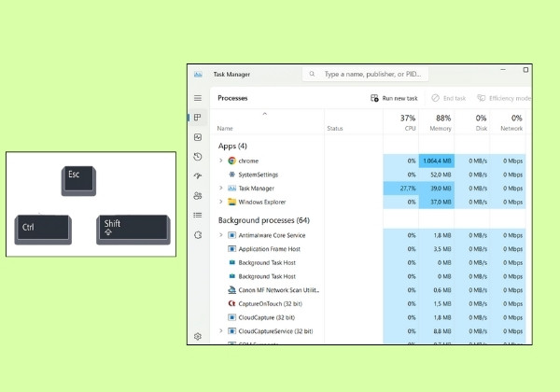The image size is (560, 392).
Task: Select Windows Explorer memory value 37.0 MB
Action: click(x=437, y=203)
